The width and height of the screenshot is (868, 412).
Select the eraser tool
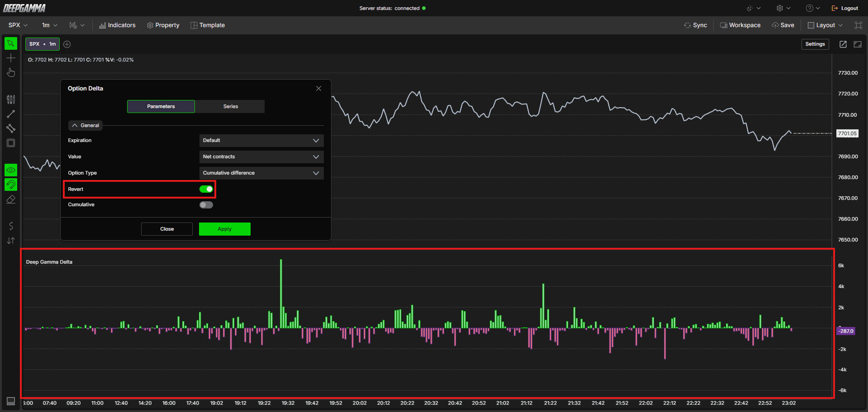pyautogui.click(x=11, y=199)
